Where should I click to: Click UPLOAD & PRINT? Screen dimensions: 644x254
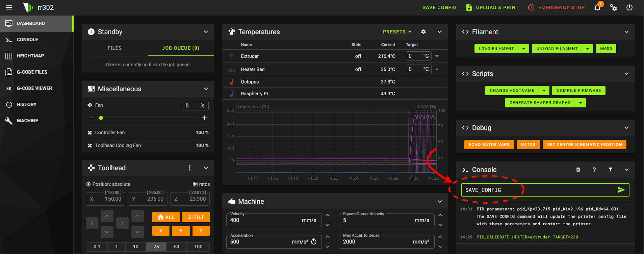pyautogui.click(x=492, y=7)
